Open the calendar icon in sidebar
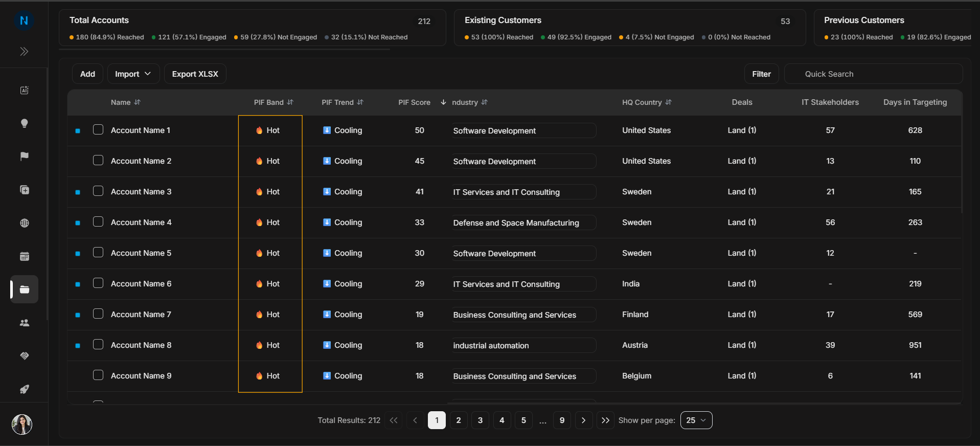 [24, 256]
